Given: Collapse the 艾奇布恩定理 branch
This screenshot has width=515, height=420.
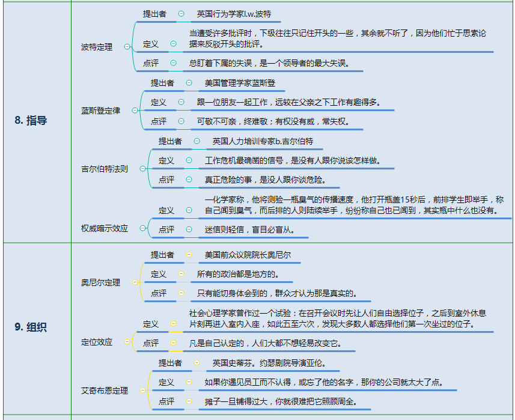Looking at the screenshot, I should pyautogui.click(x=142, y=390).
